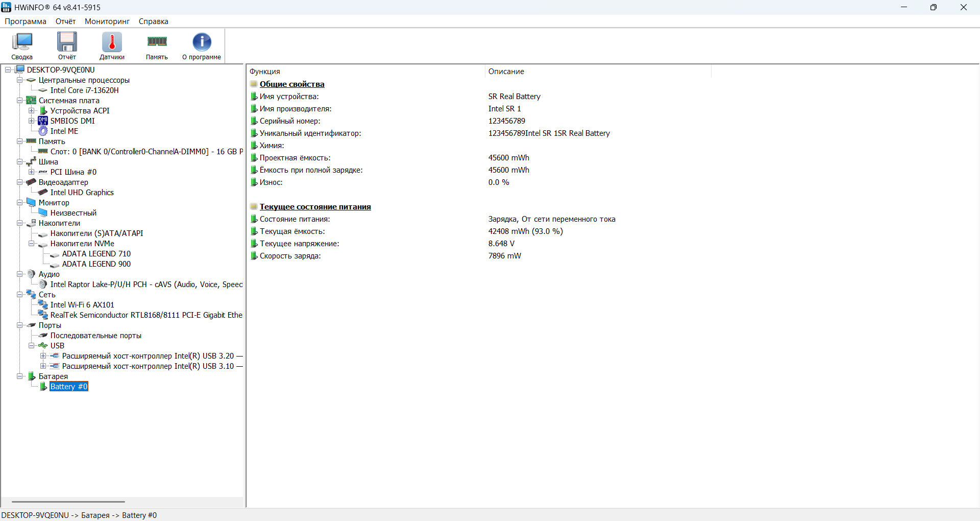Open the Мониторинг menu
Viewport: 980px width, 521px height.
[107, 21]
